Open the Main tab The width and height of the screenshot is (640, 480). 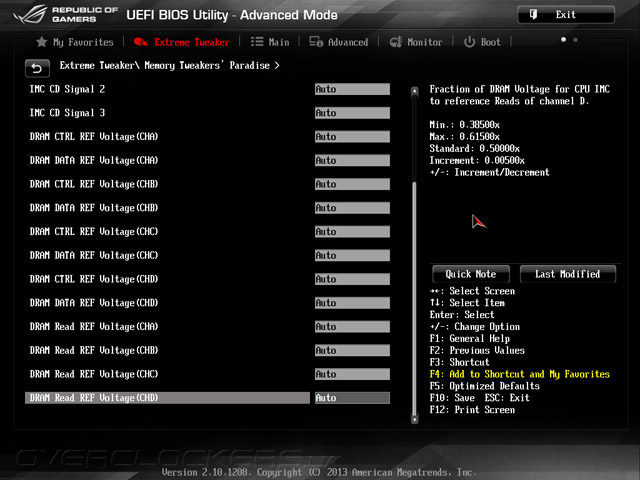[x=270, y=42]
